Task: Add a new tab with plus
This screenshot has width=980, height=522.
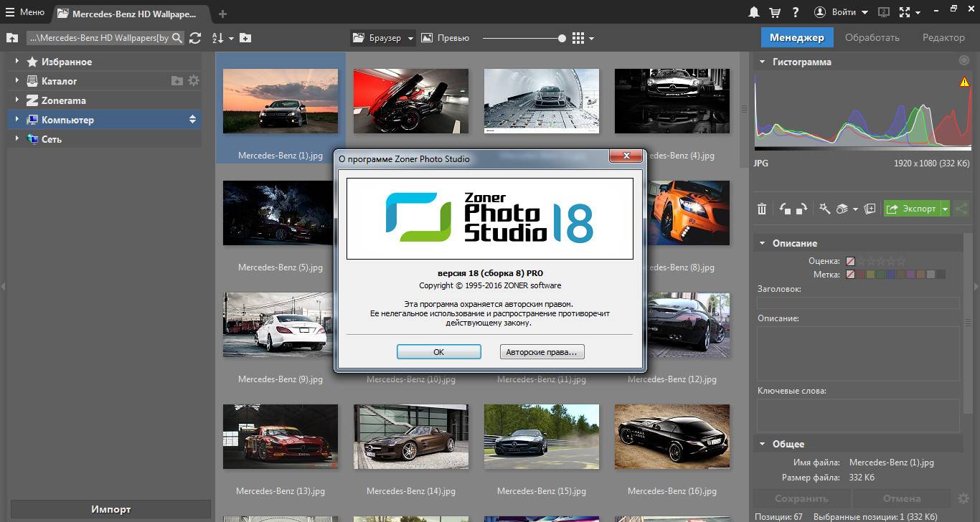Action: [222, 14]
